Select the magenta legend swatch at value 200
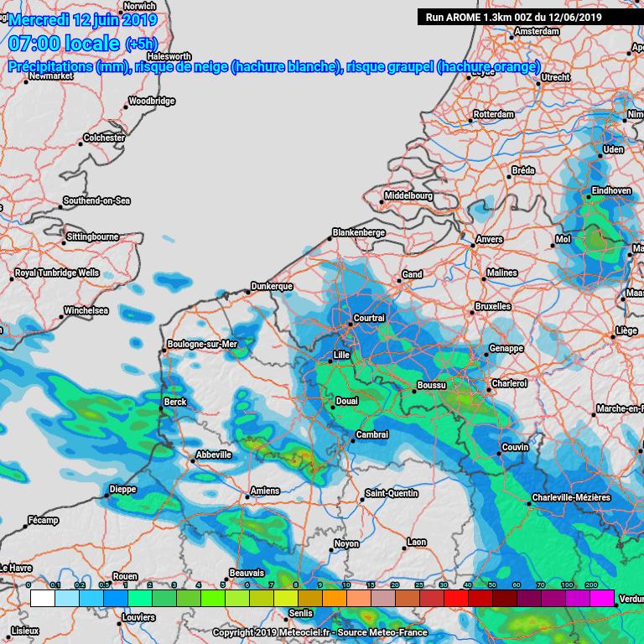The height and width of the screenshot is (644, 644). tap(602, 599)
